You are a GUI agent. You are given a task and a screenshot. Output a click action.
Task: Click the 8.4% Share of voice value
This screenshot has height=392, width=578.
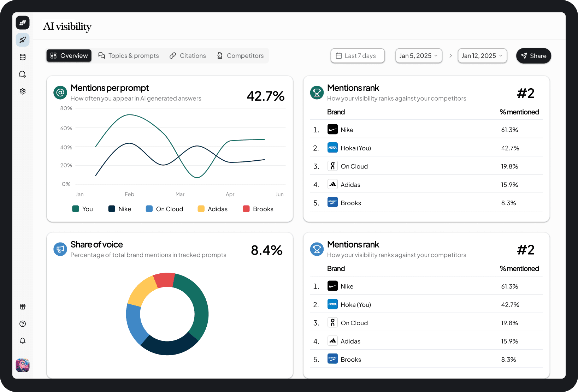tap(266, 250)
